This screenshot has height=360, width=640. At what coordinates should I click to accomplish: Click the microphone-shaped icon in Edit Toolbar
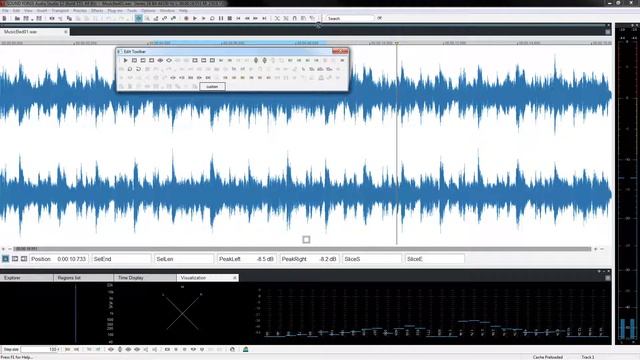point(256,60)
